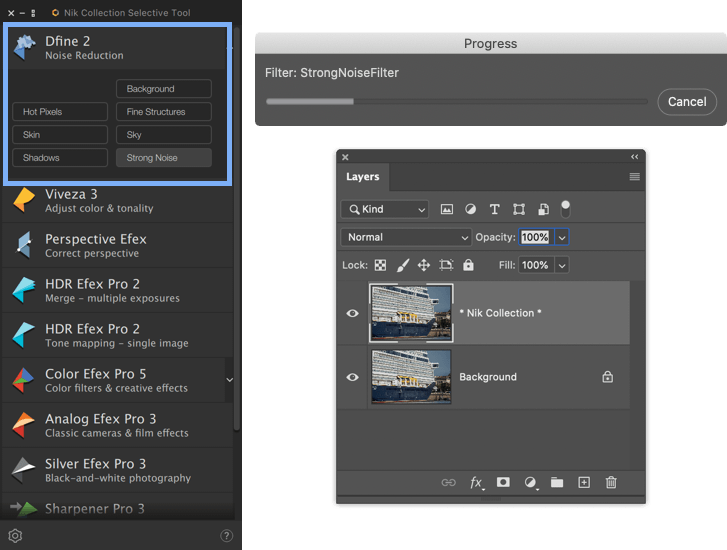Viewport: 727px width, 550px height.
Task: Expand Color Efex Pro 5 chevron
Action: point(229,380)
